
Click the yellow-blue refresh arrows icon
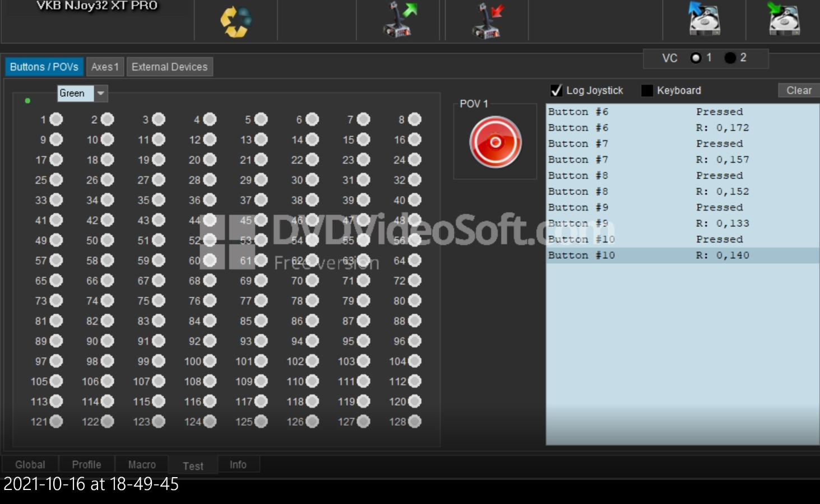236,21
